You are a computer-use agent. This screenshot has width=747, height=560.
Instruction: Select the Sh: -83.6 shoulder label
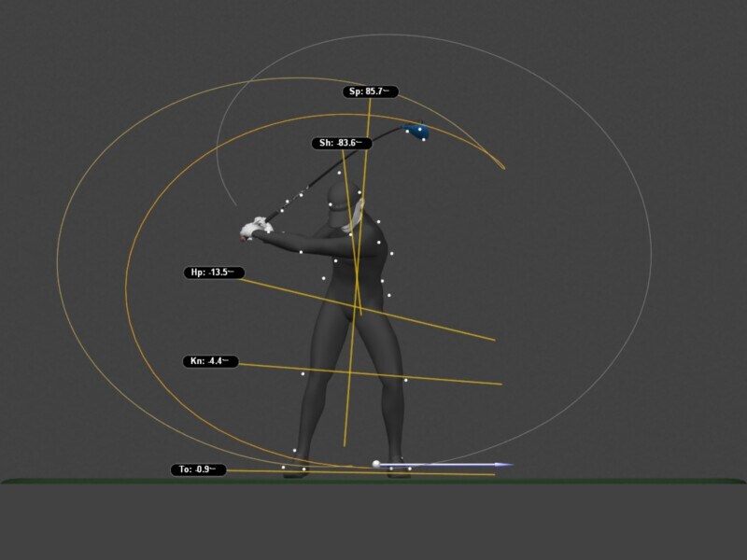342,143
